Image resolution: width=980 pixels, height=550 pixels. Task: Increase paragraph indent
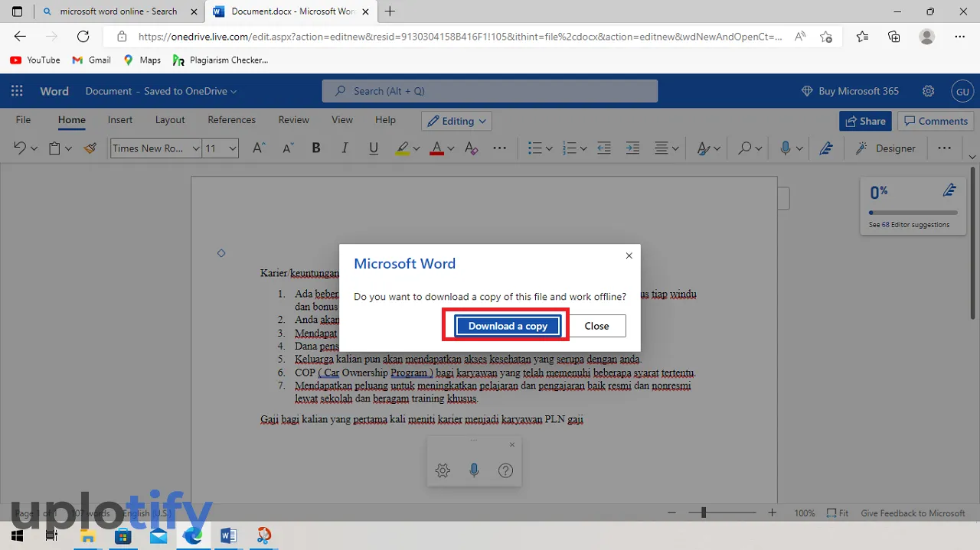tap(632, 148)
